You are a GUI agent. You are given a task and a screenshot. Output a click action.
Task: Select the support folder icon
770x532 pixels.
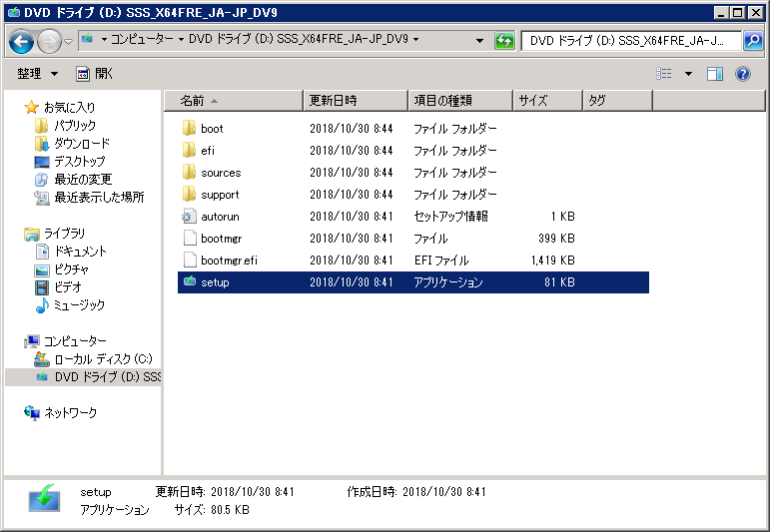189,195
